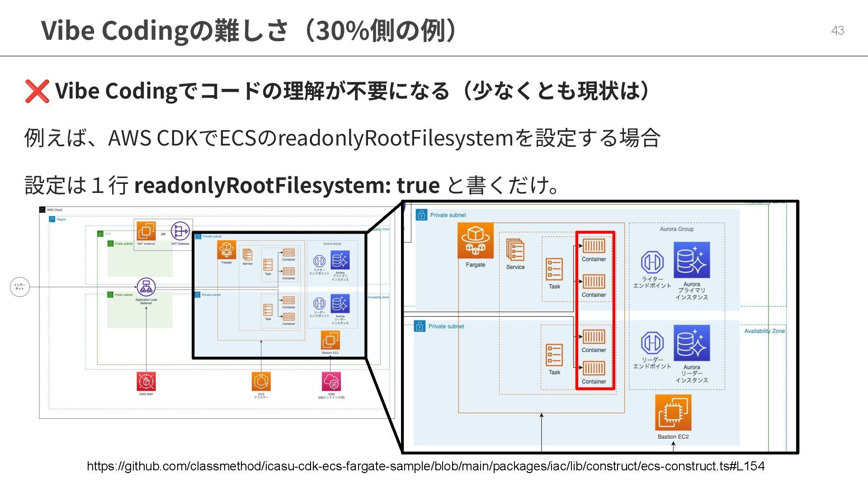Screen dimensions: 868x488
Task: Click the small architecture diagram thumbnail
Action: pyautogui.click(x=217, y=312)
